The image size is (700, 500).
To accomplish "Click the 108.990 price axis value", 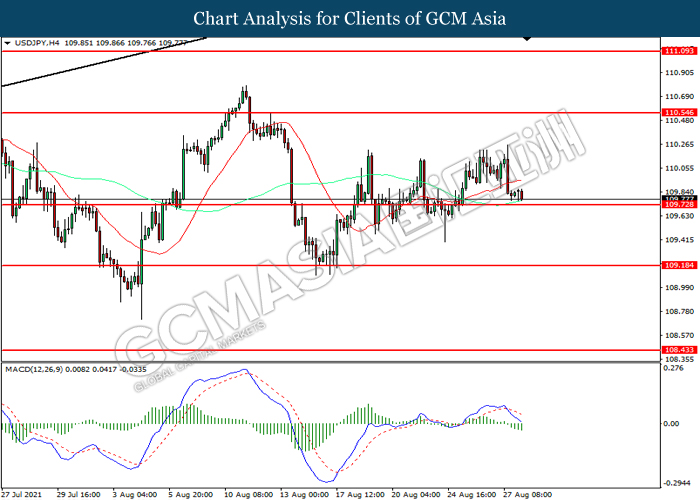I will 679,288.
